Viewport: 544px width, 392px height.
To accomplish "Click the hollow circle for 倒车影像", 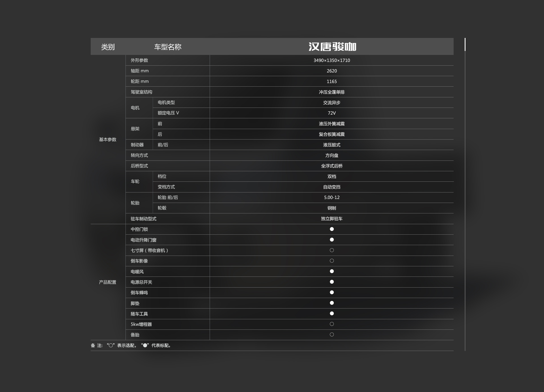I will coord(332,261).
